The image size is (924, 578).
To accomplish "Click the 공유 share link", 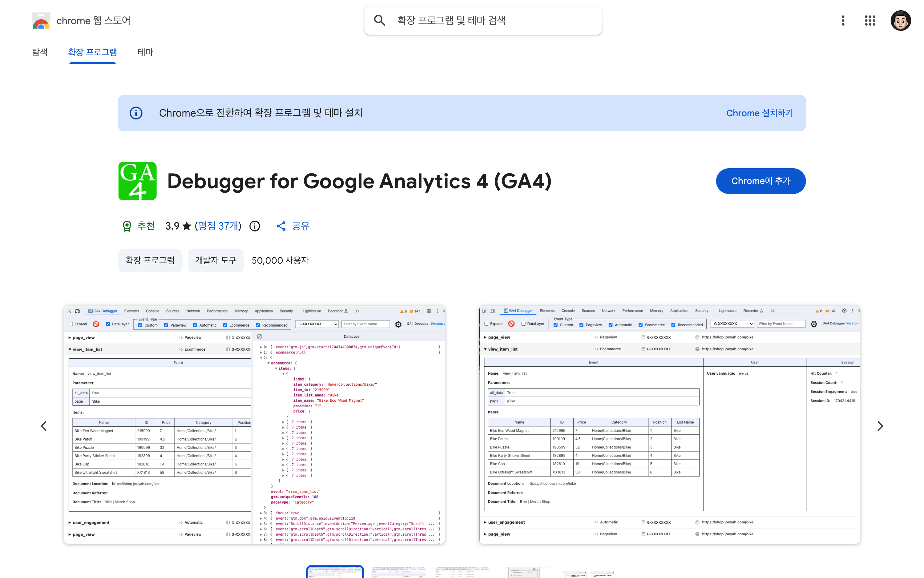I will pos(301,226).
